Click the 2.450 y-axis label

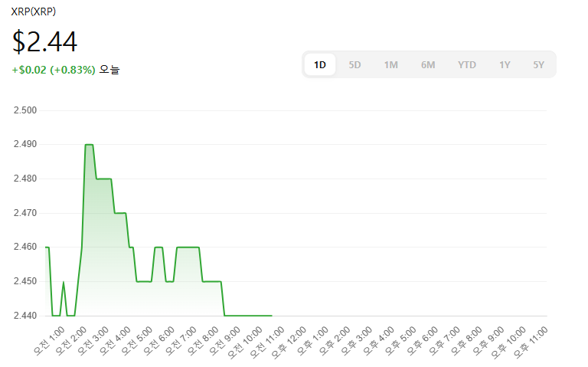click(x=25, y=281)
